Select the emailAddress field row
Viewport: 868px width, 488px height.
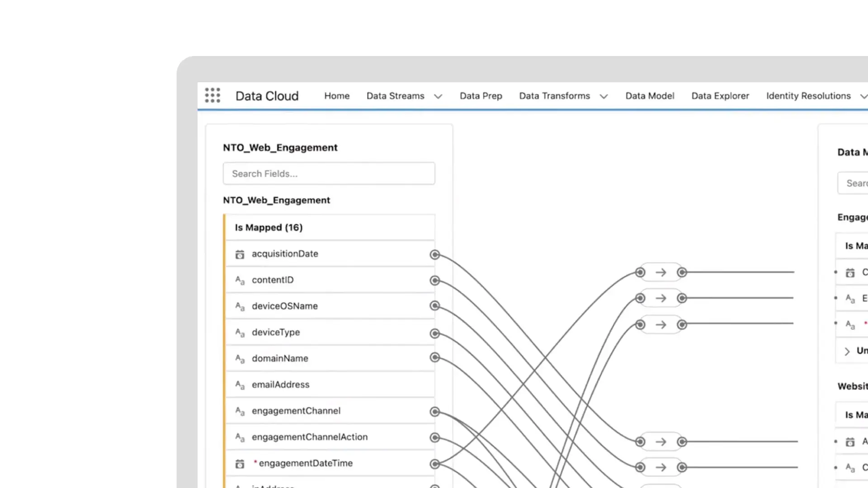[330, 385]
